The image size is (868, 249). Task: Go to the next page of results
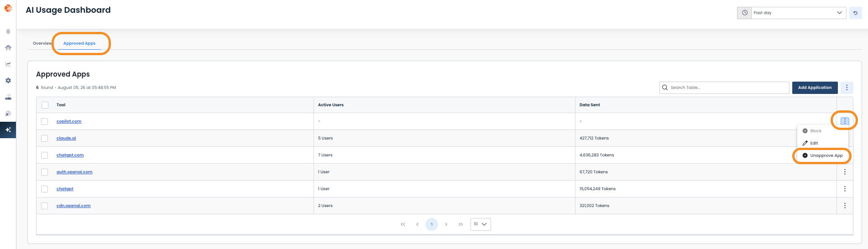446,224
